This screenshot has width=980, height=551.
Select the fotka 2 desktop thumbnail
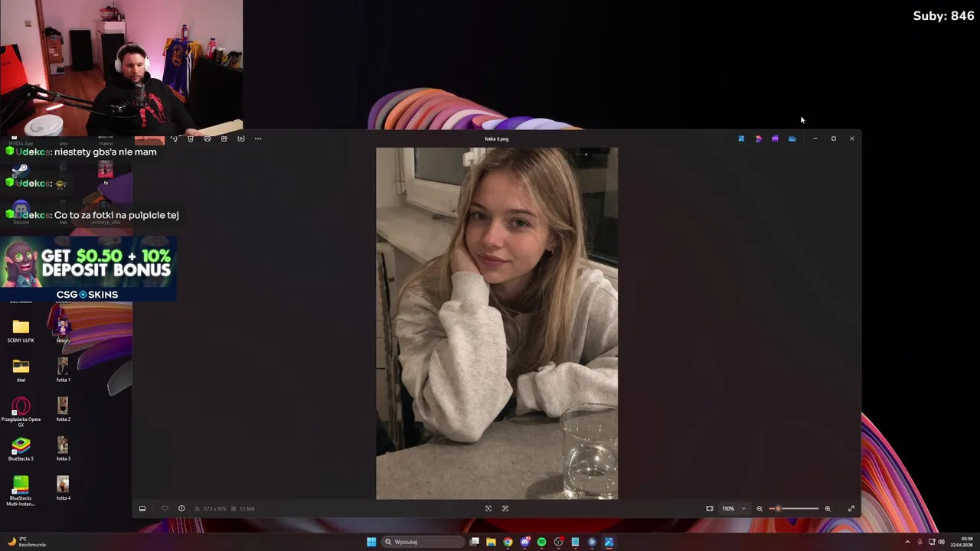pos(63,409)
